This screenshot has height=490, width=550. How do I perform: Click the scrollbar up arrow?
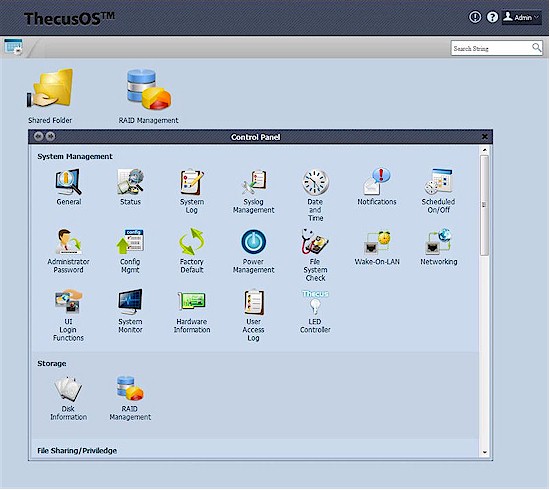485,150
